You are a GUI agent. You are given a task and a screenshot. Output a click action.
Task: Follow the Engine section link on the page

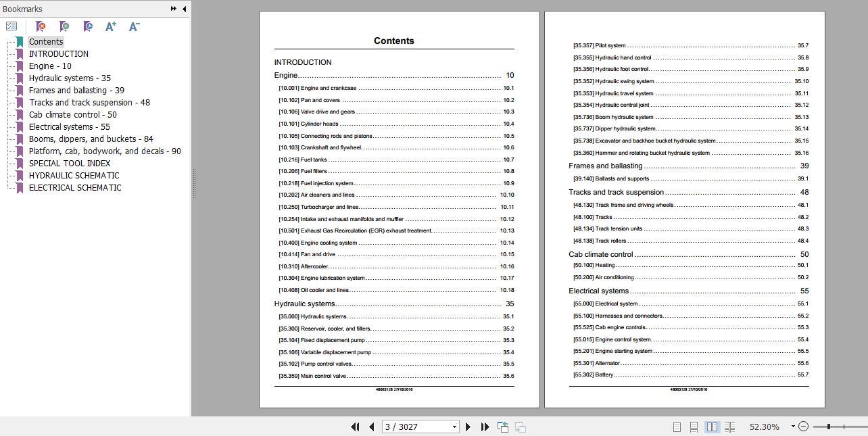[394, 75]
